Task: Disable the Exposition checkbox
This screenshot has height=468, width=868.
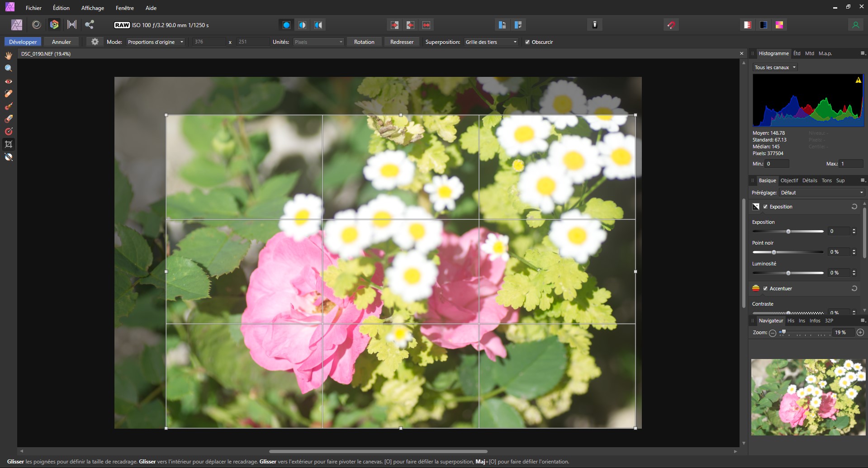Action: click(765, 207)
